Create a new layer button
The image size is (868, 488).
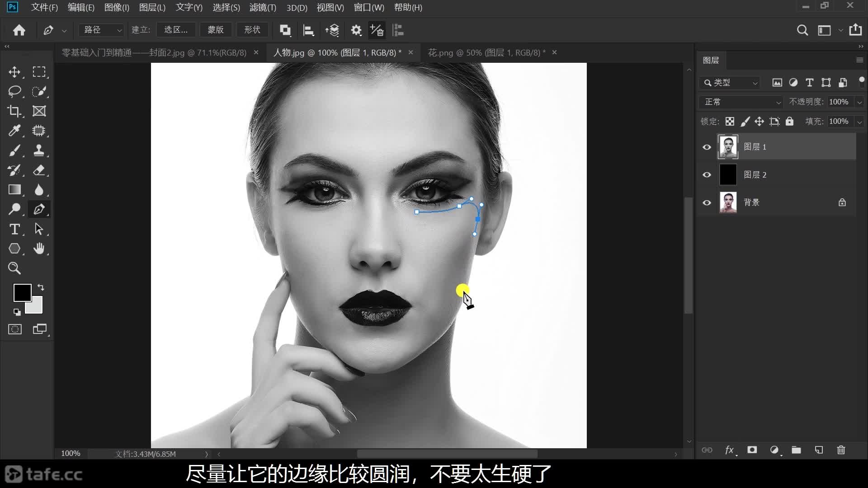pos(819,450)
